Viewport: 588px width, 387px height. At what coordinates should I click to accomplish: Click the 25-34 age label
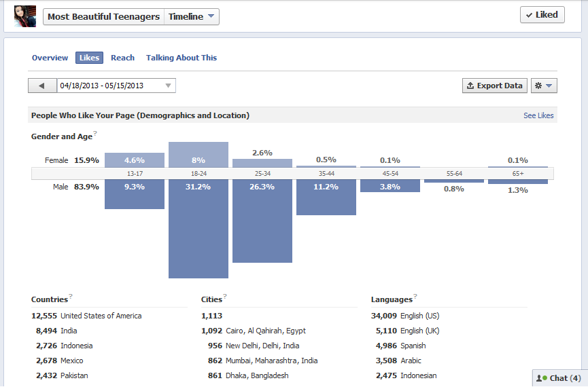[262, 174]
